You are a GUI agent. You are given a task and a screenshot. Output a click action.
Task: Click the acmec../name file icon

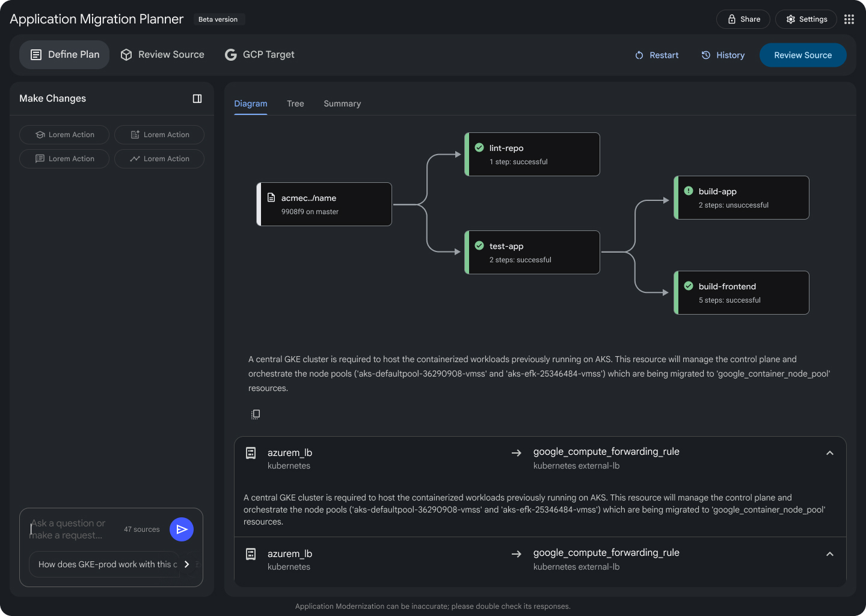pos(271,198)
